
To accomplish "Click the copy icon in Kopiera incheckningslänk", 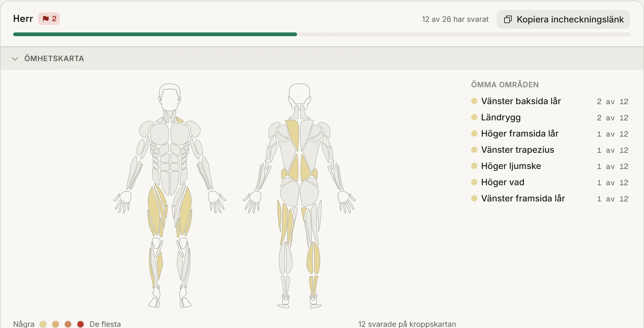I will [x=508, y=19].
